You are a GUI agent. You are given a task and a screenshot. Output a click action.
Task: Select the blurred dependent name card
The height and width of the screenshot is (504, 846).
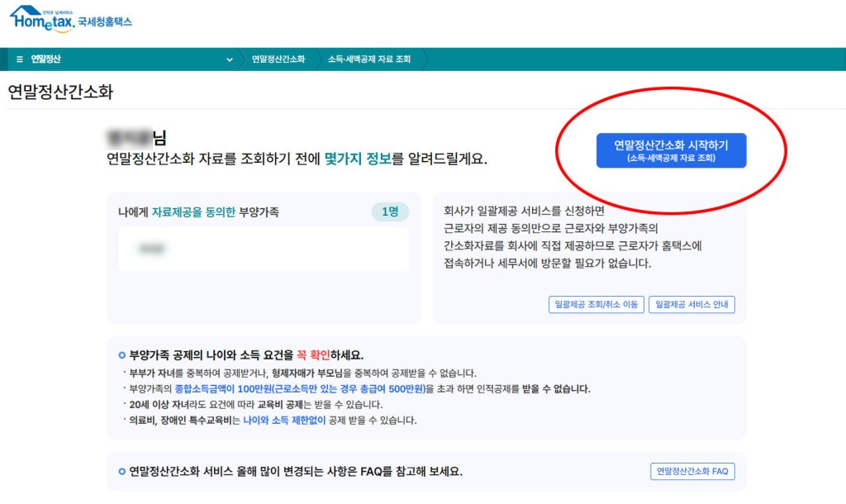coord(263,249)
